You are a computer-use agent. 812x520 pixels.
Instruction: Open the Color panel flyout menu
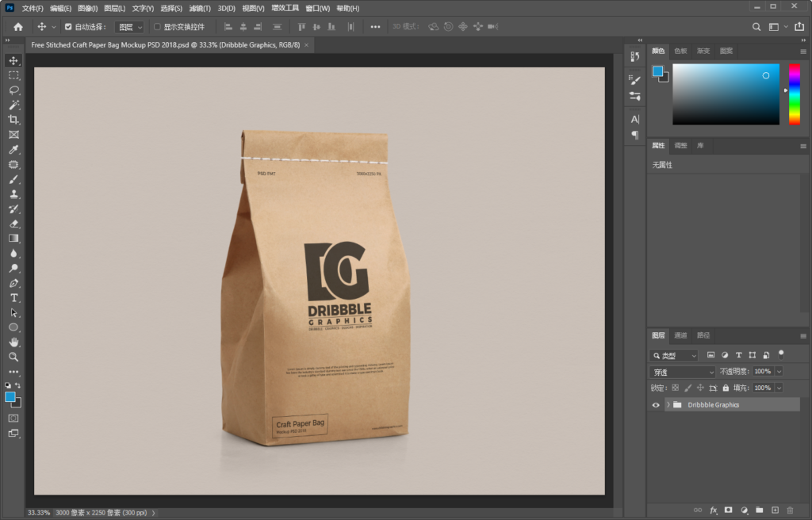[x=803, y=52]
